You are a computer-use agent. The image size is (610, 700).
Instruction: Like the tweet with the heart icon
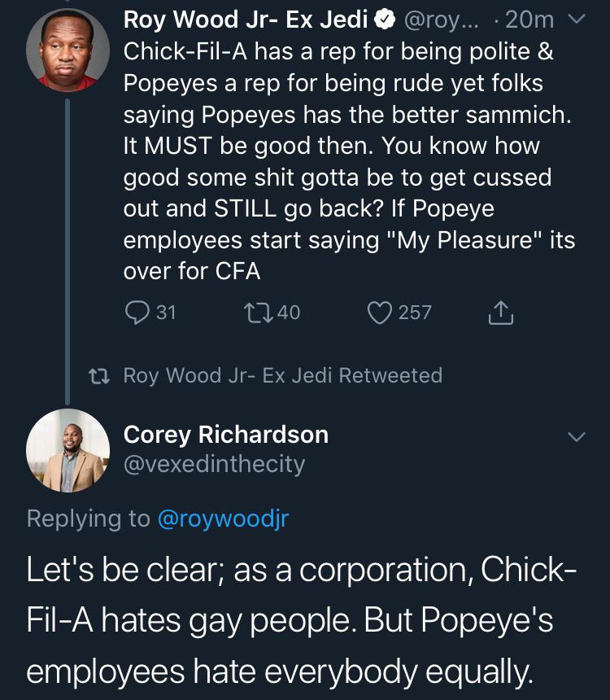379,313
